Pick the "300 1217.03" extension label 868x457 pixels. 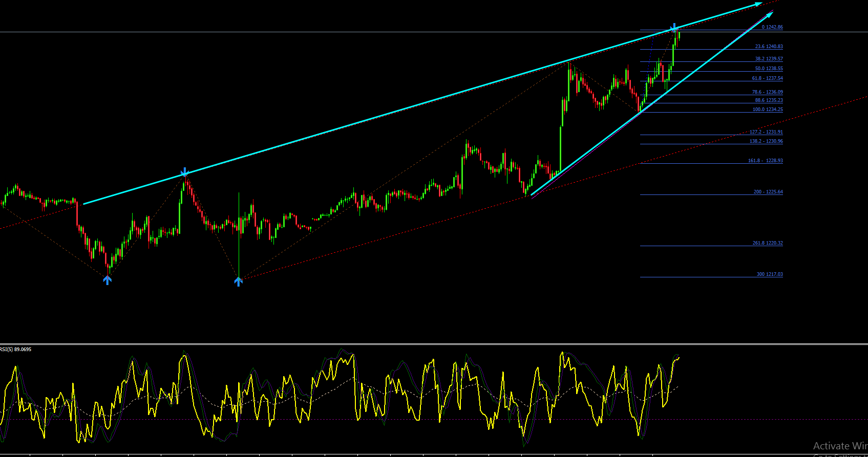770,274
